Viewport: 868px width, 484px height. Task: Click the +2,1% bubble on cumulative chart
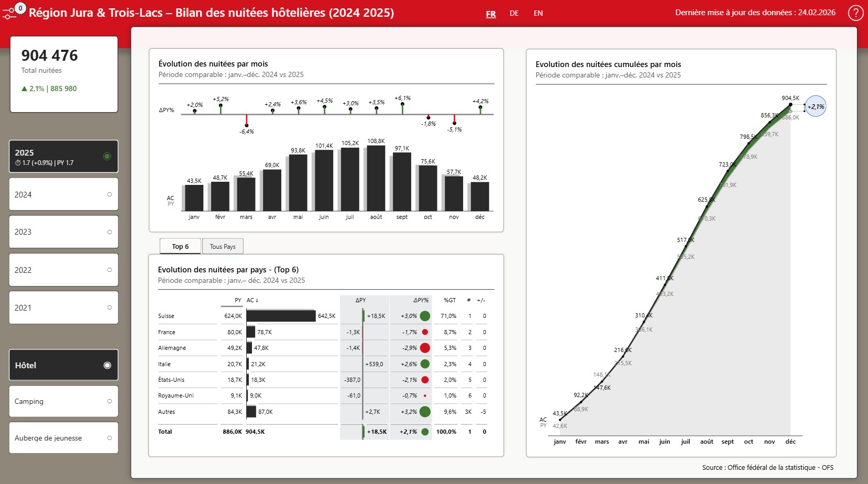point(815,106)
